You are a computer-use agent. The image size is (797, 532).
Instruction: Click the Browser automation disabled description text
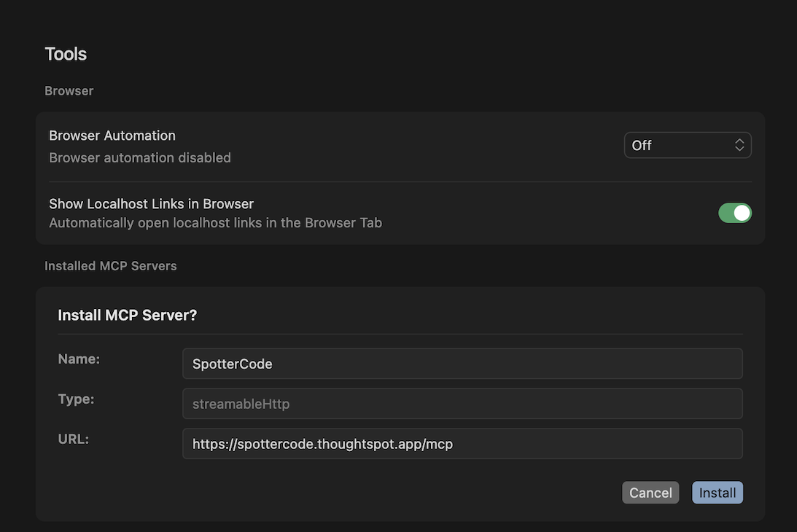click(x=139, y=157)
